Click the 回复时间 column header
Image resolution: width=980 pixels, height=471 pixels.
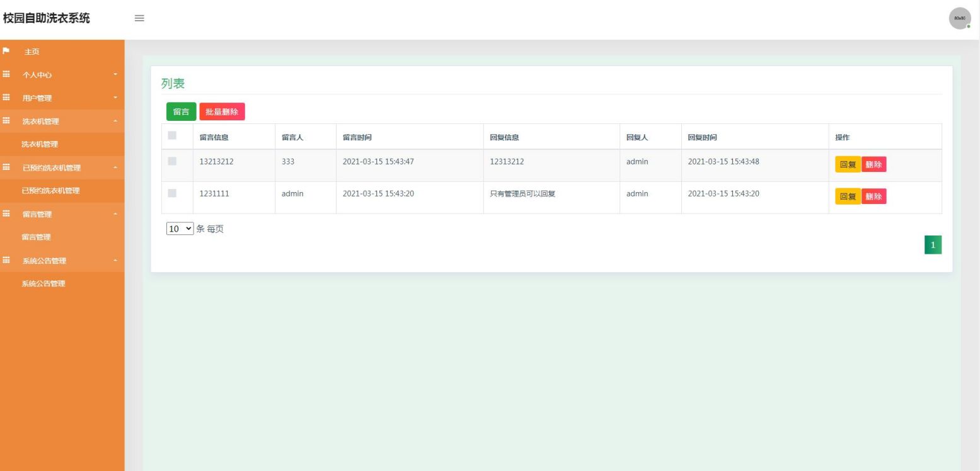tap(702, 137)
